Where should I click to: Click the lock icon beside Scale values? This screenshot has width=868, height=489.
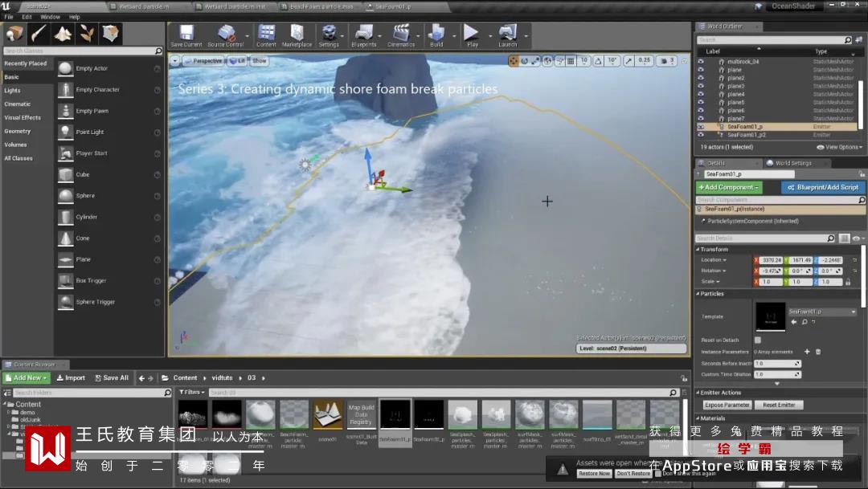click(848, 282)
